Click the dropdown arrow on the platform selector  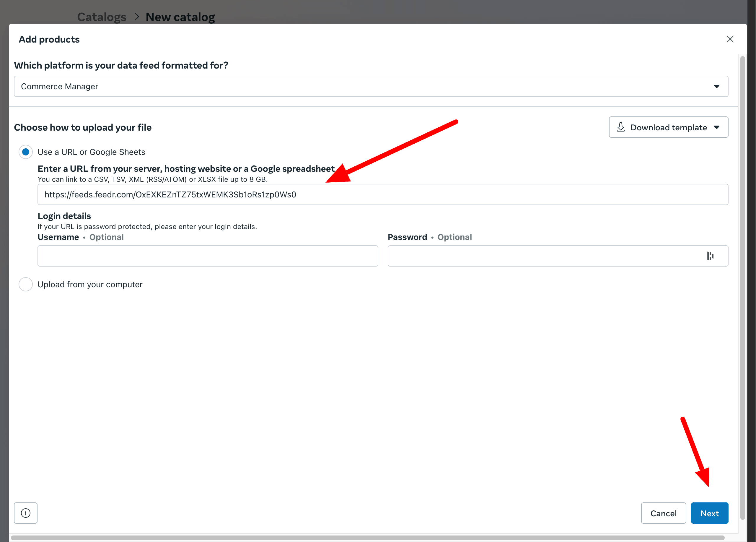click(717, 86)
